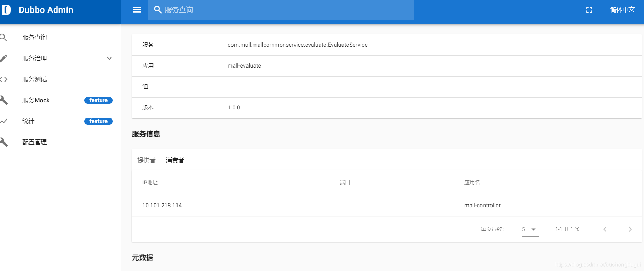The image size is (644, 271).
Task: Click the trend line icon beside 统计
Action: [x=3, y=121]
